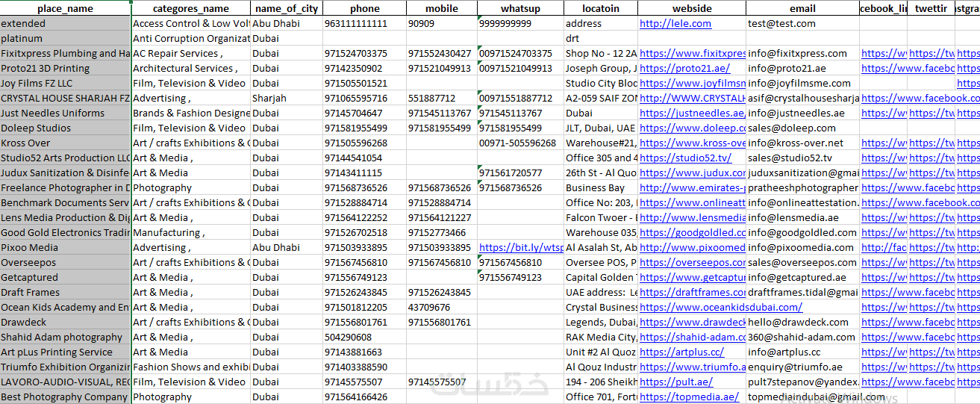
Task: Select phone number 97143881663
Action: click(364, 352)
